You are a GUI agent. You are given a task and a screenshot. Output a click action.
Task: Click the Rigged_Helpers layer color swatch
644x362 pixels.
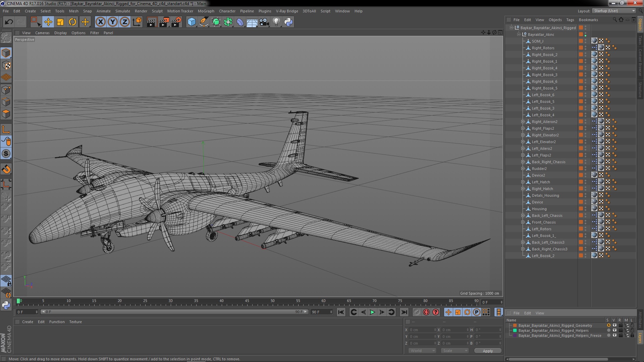click(x=515, y=330)
